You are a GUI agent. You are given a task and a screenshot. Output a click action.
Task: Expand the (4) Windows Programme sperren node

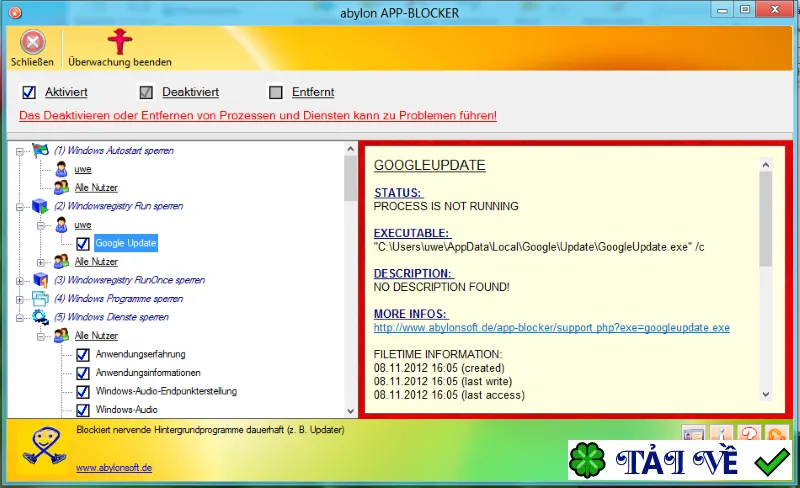click(19, 300)
